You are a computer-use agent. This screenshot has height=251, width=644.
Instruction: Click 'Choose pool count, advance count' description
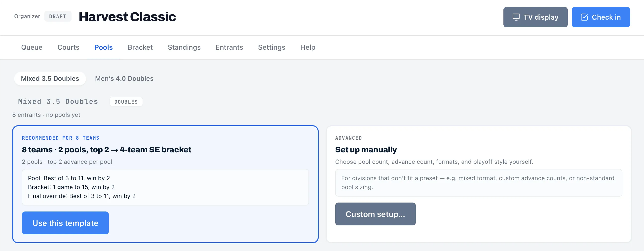click(x=434, y=162)
